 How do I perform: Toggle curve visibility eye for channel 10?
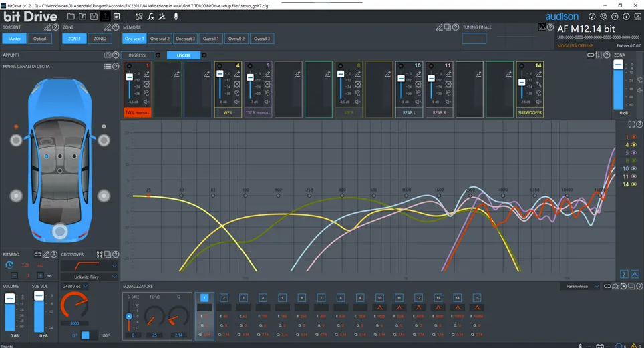(634, 168)
